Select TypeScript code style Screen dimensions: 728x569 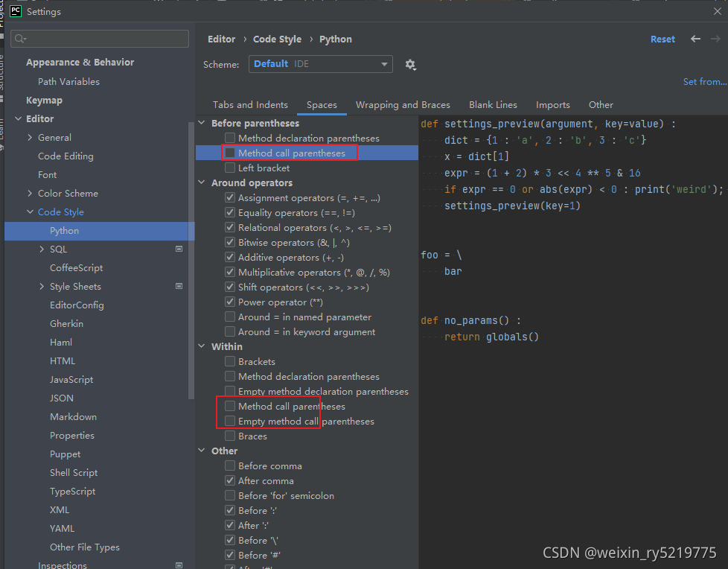[72, 492]
